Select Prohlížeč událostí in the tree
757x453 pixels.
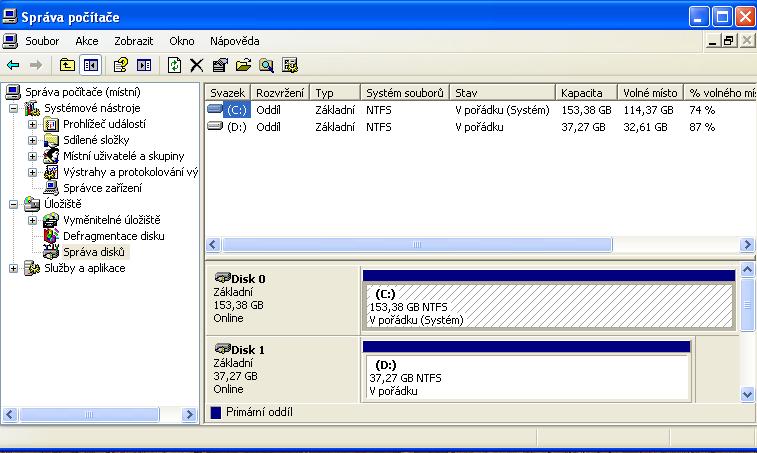tap(104, 124)
